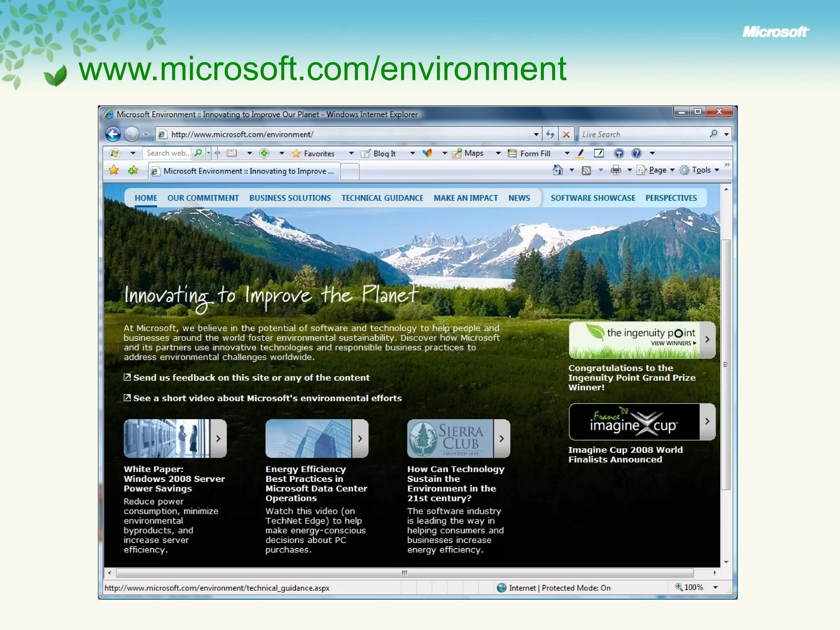840x630 pixels.
Task: Click the Windows Live toolbar logo icon
Action: (x=114, y=153)
